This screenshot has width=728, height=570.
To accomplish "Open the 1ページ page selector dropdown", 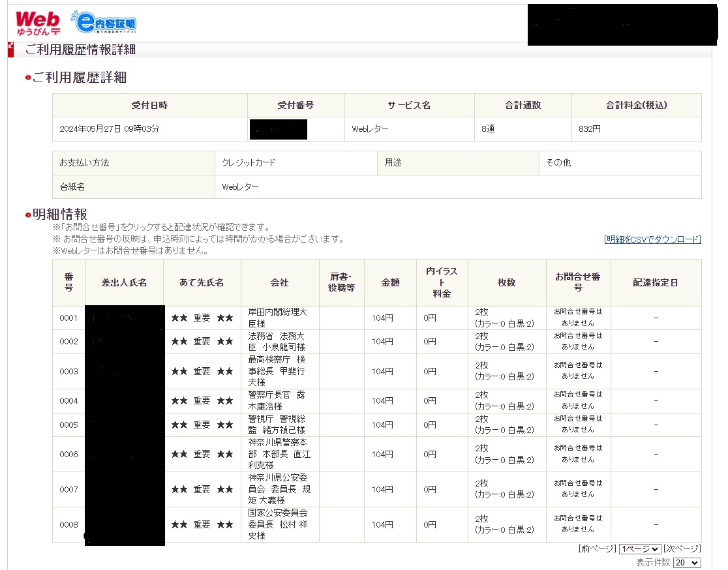I will point(640,549).
